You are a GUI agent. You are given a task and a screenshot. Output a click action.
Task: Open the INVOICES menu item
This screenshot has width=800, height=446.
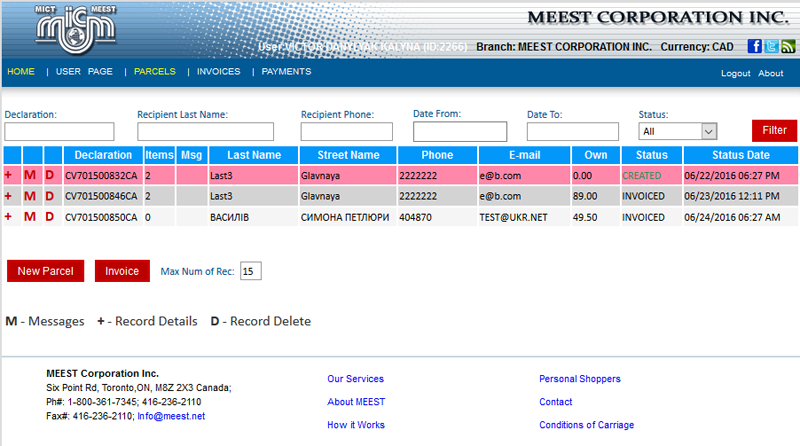click(x=218, y=71)
